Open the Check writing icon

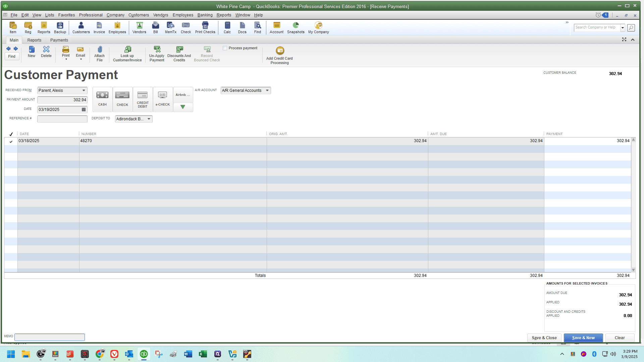tap(186, 27)
